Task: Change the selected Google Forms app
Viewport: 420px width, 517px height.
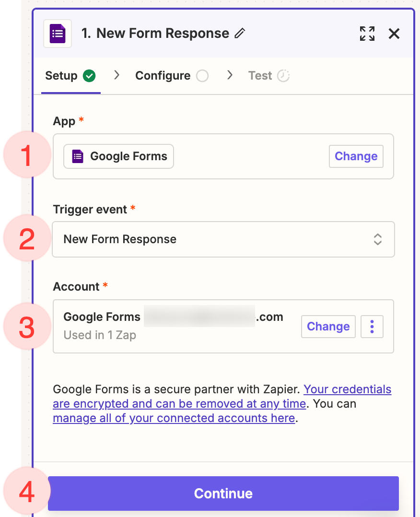Action: pyautogui.click(x=356, y=156)
